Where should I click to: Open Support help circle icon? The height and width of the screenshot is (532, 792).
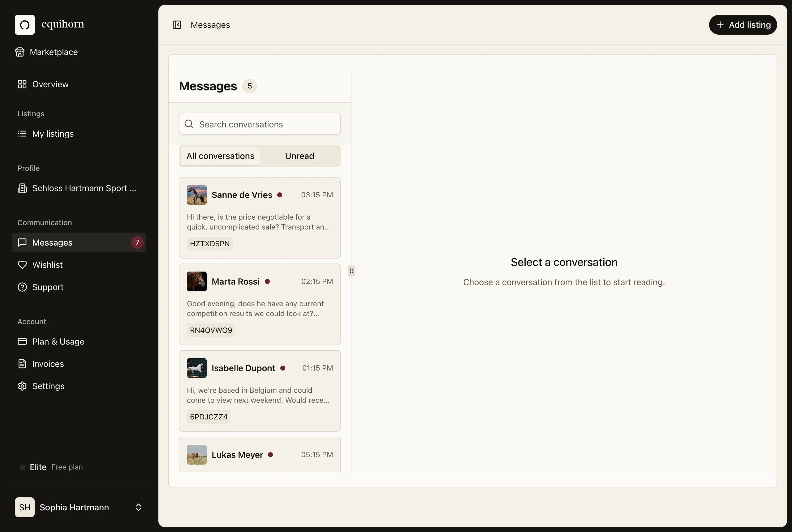[22, 287]
